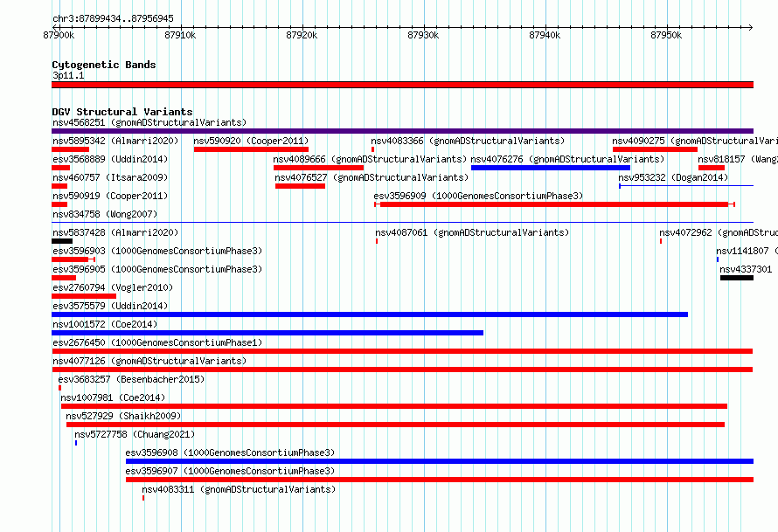Click nsv4090275 variant label
The image size is (778, 532).
click(695, 141)
